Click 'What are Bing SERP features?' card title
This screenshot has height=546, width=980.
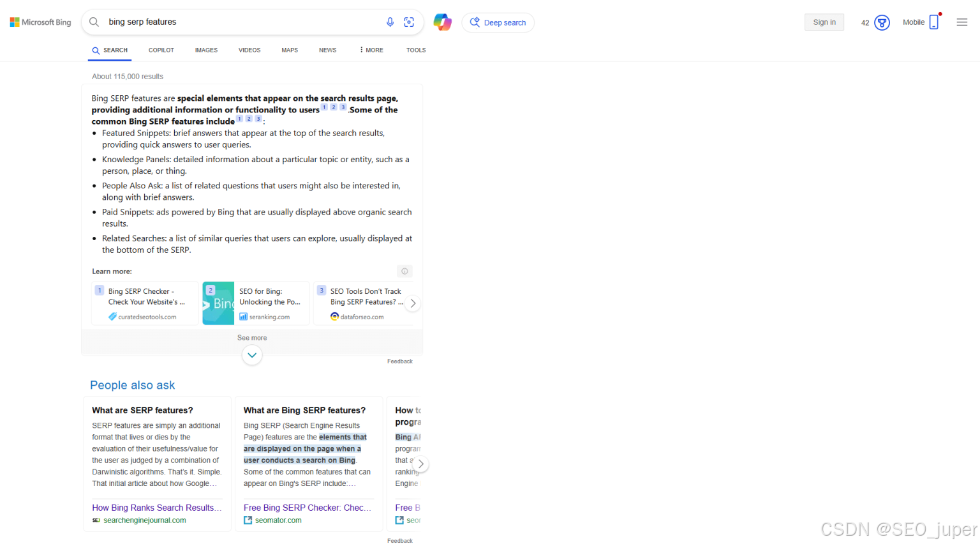tap(304, 411)
